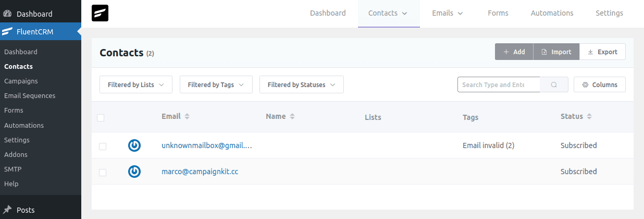Click the contact search input field
The height and width of the screenshot is (219, 644).
click(x=499, y=84)
